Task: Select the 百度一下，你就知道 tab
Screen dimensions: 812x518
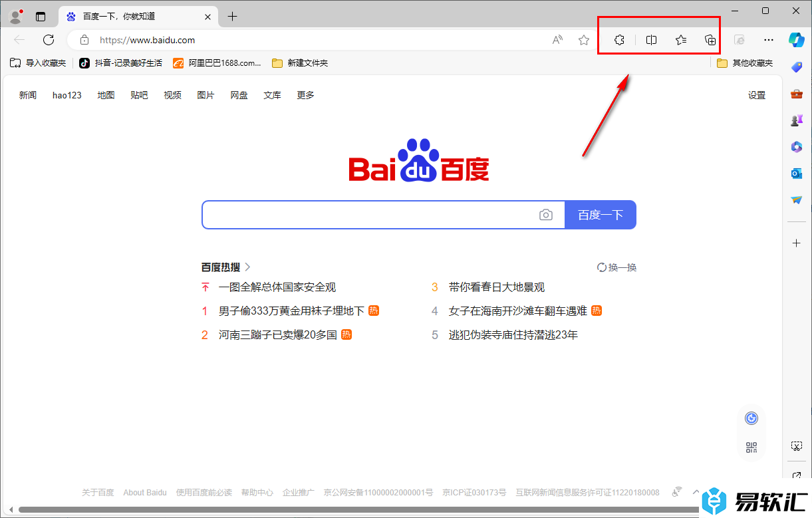Action: pos(138,17)
